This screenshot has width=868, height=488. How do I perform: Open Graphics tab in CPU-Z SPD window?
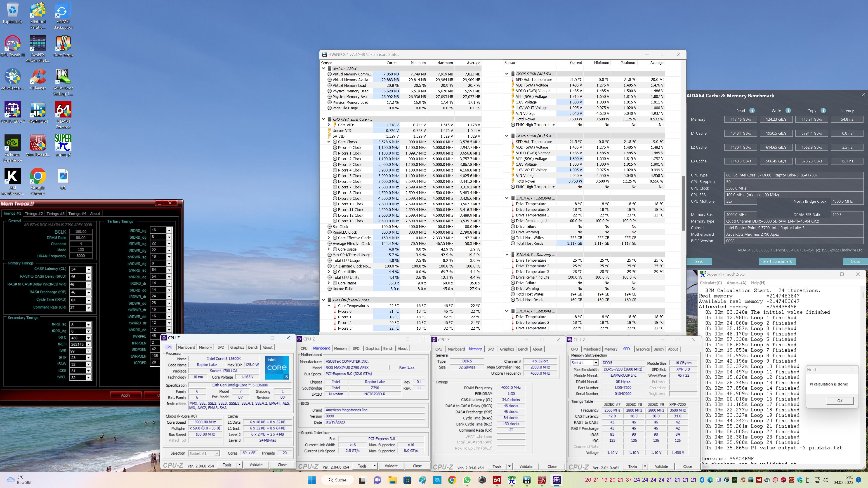[x=642, y=349]
